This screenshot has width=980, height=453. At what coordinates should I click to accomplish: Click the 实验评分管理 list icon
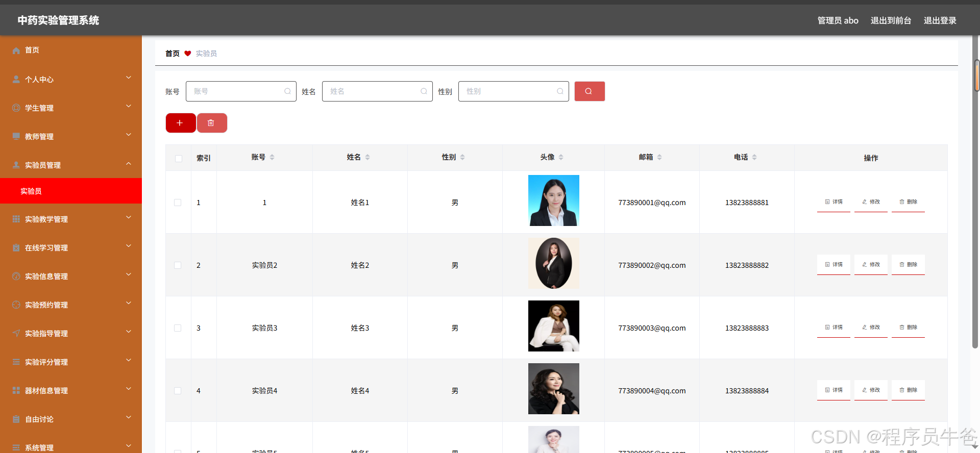(x=16, y=362)
